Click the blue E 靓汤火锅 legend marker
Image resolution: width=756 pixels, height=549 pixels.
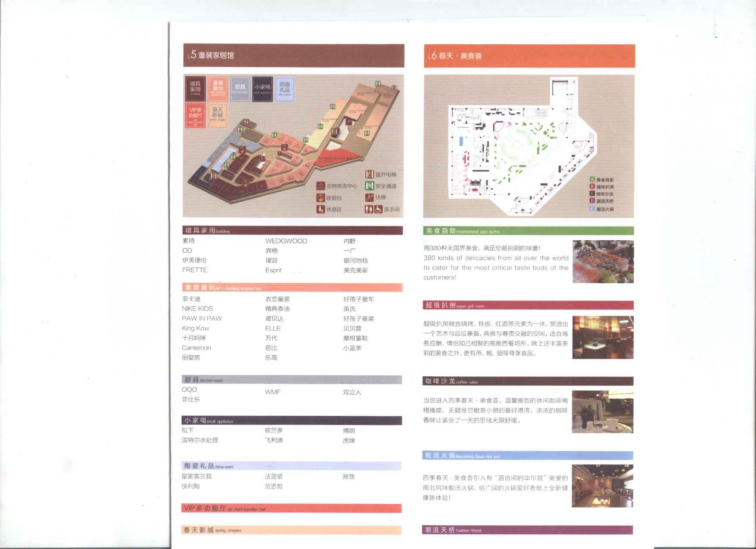pyautogui.click(x=592, y=209)
